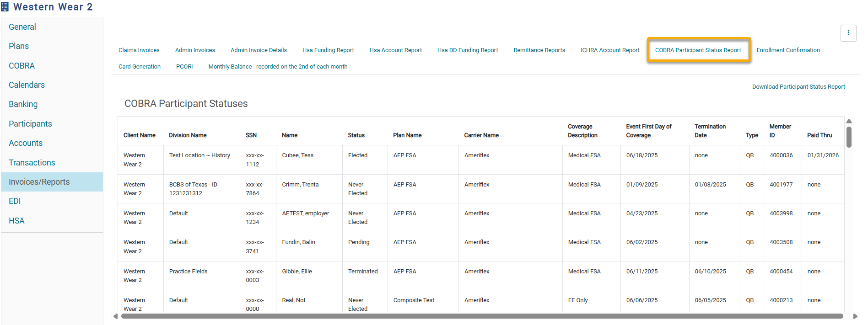
Task: Open the COBRA Participant Status Report tab
Action: coord(698,50)
